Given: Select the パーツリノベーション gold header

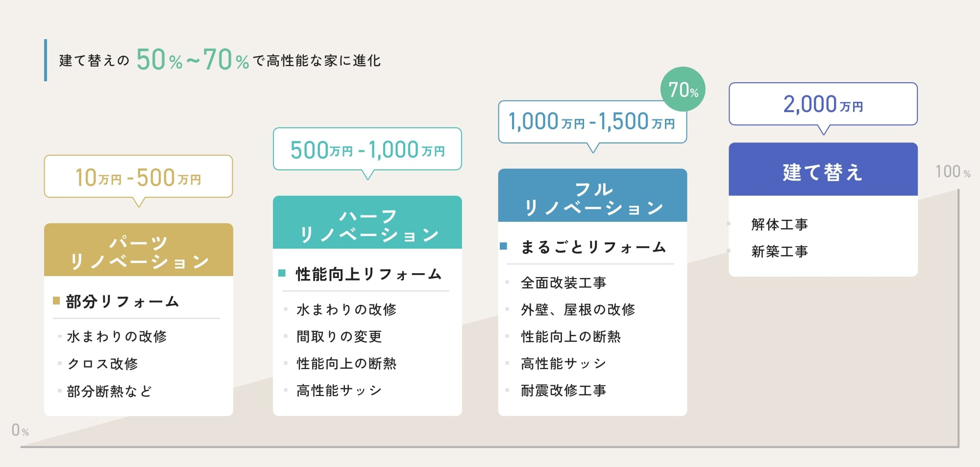Looking at the screenshot, I should (139, 250).
